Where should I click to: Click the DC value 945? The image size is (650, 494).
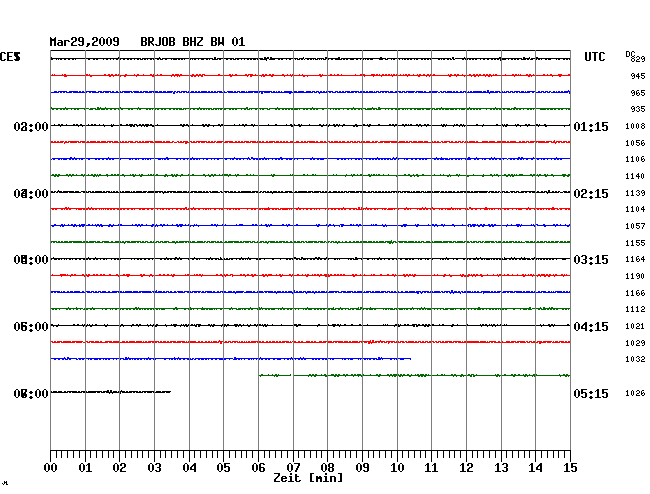pos(638,76)
